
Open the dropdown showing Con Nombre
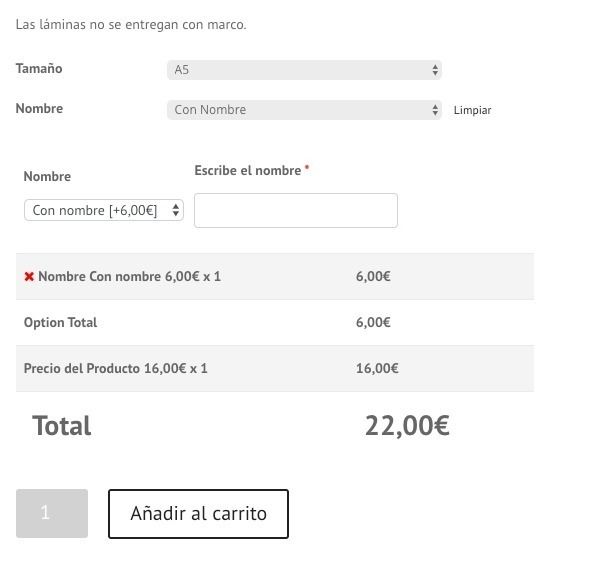304,110
